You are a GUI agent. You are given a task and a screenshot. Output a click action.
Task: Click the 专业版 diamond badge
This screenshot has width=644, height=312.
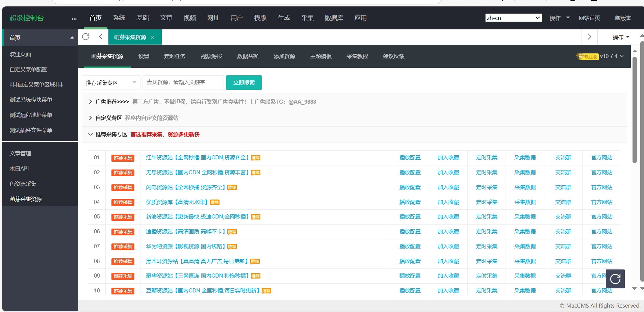587,56
